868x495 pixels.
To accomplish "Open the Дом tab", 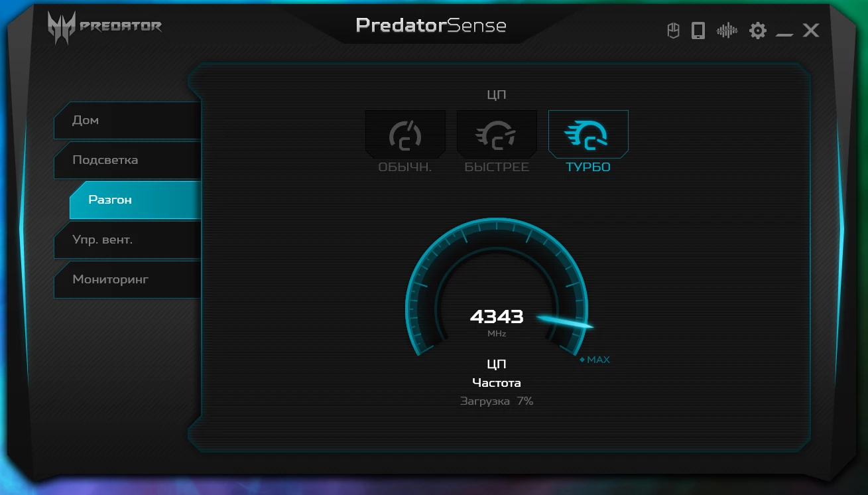I will (127, 121).
